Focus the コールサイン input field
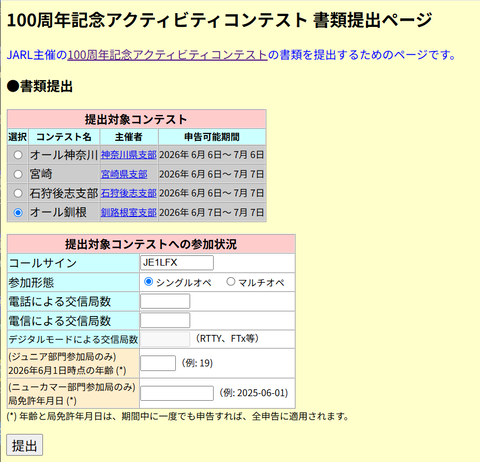480x462 pixels. pos(177,263)
